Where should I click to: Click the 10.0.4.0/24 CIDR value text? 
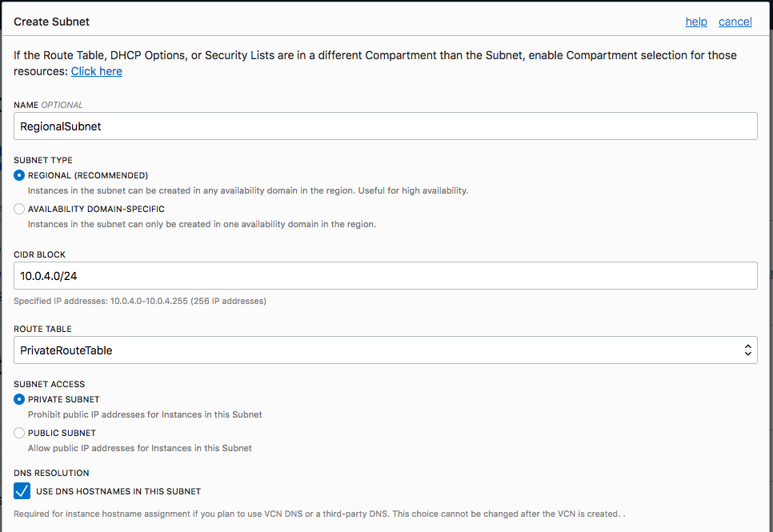[49, 275]
